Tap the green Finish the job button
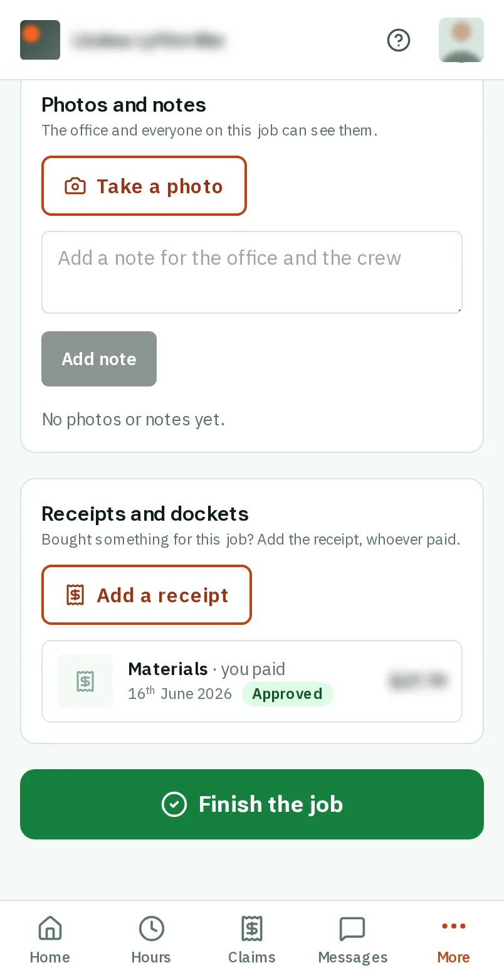The width and height of the screenshot is (504, 980). pos(252,804)
